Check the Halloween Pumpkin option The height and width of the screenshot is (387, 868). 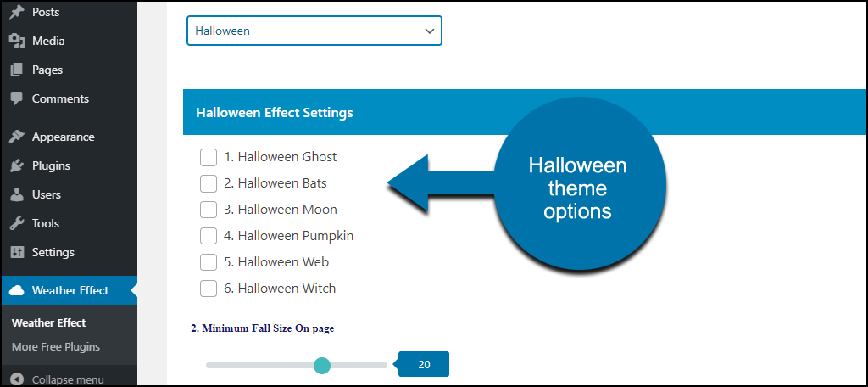tap(209, 236)
